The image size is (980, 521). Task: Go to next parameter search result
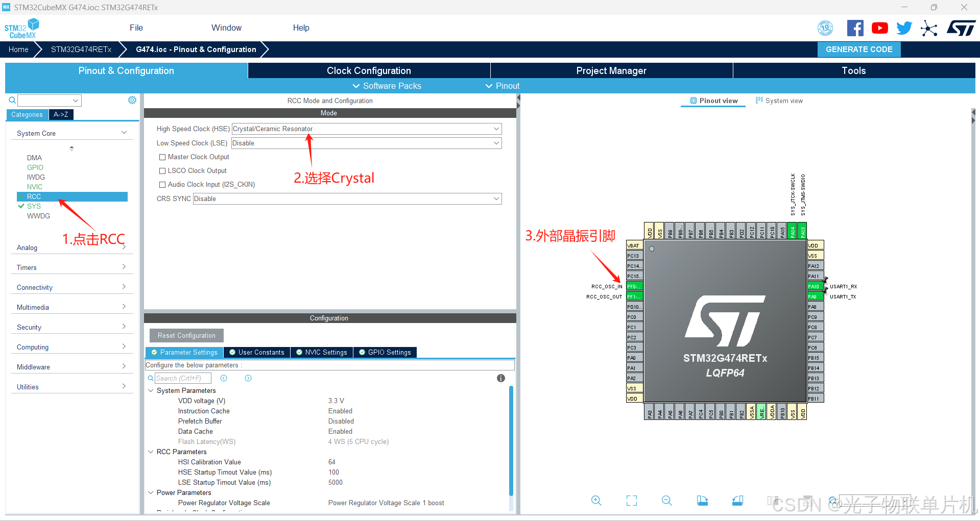tap(248, 378)
